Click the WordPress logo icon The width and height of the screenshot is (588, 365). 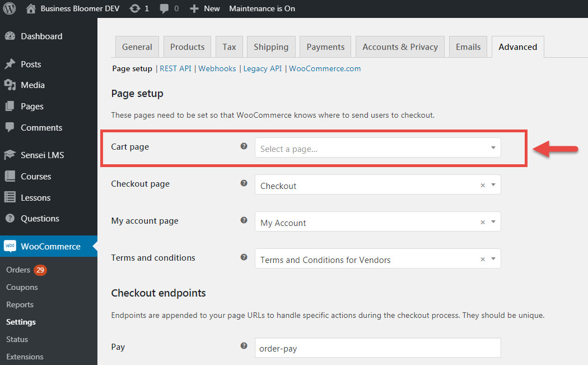(10, 8)
